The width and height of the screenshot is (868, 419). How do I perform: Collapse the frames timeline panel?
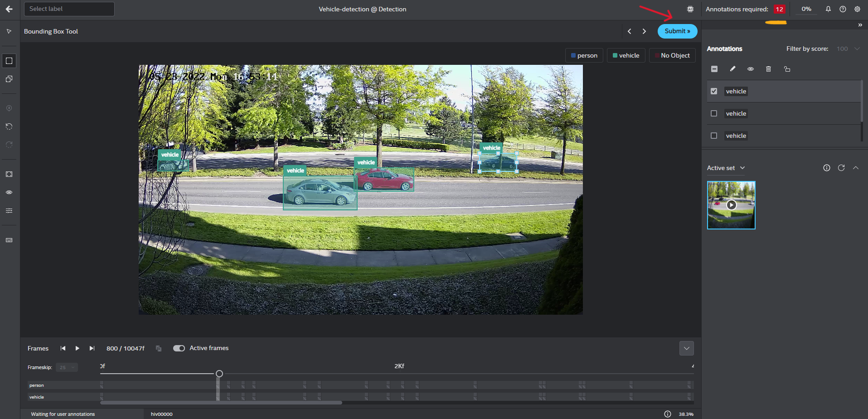[686, 348]
